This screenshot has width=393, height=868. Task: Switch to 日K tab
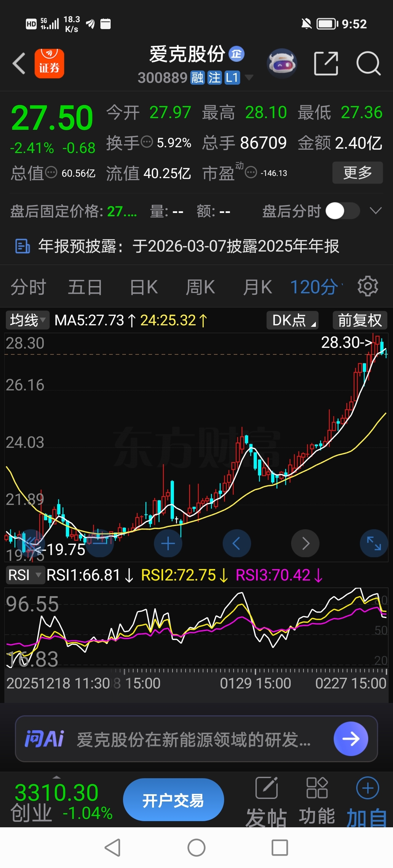(144, 287)
